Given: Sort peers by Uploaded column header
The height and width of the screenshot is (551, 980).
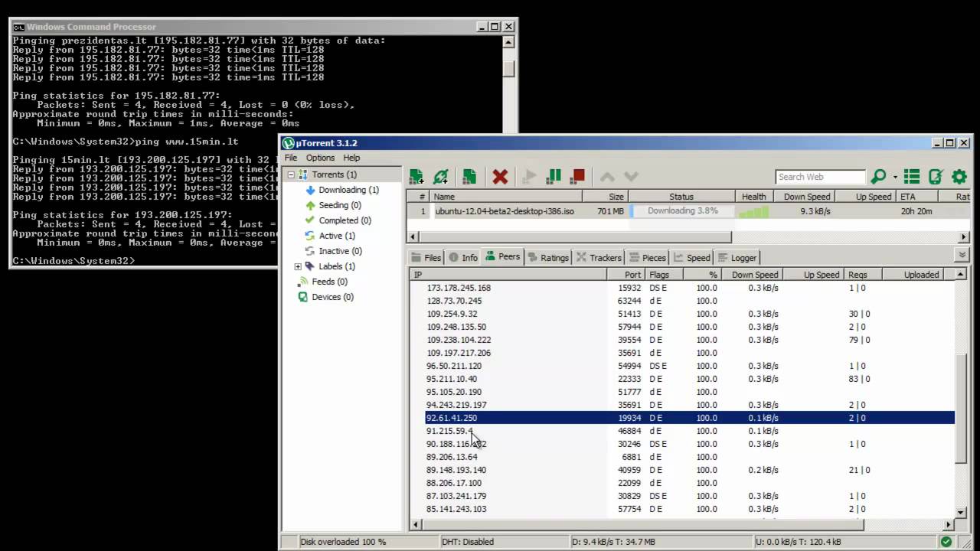Looking at the screenshot, I should [913, 275].
